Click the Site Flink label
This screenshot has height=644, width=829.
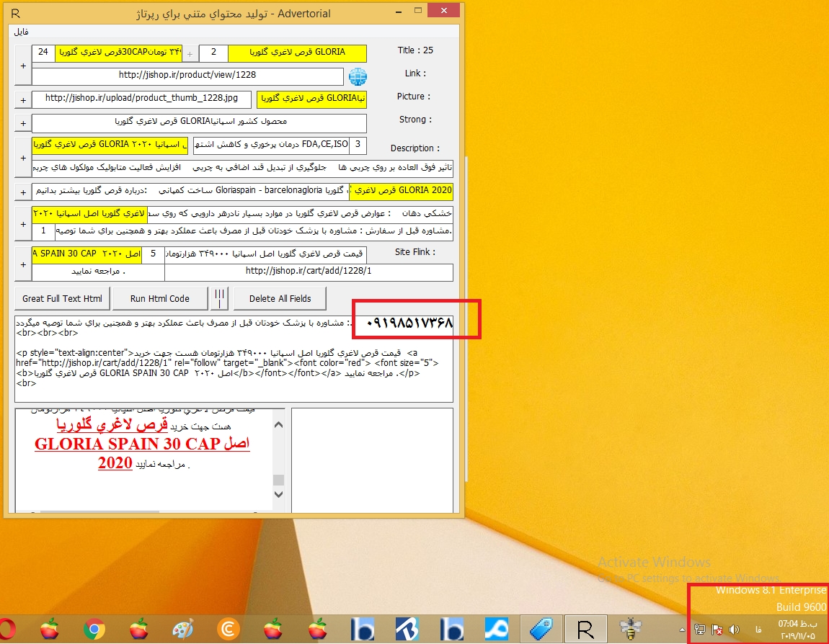coord(415,253)
